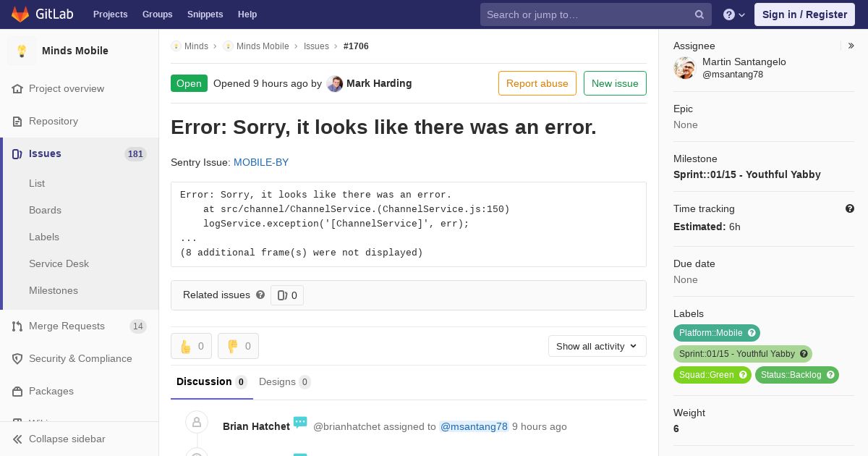Click the Project overview home icon
Image resolution: width=868 pixels, height=456 pixels.
point(17,88)
